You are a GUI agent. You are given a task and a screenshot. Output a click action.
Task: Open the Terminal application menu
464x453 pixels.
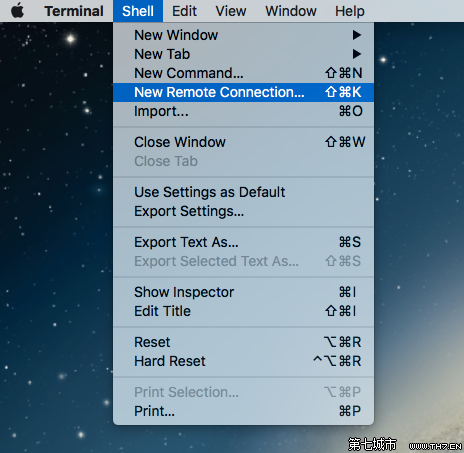(74, 11)
